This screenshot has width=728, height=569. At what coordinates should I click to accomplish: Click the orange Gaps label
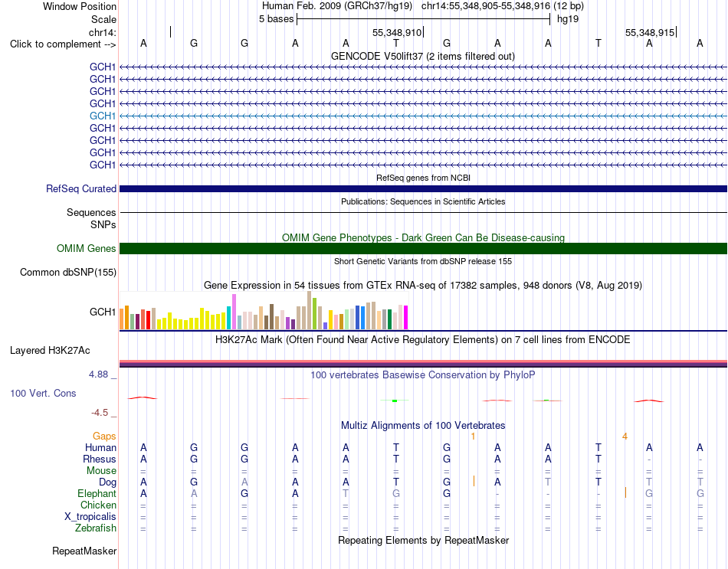pyautogui.click(x=104, y=437)
